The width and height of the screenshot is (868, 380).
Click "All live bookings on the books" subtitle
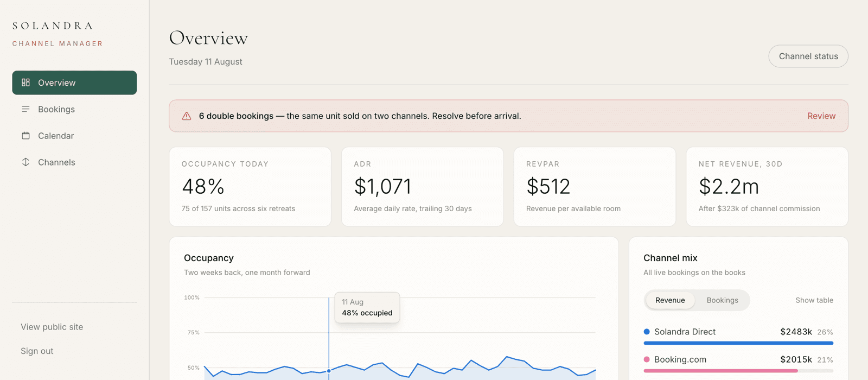click(694, 273)
